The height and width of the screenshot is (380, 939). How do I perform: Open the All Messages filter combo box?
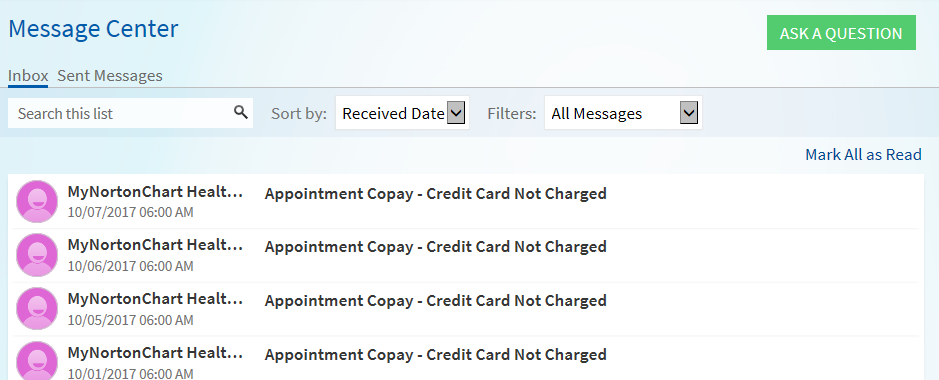coord(623,113)
